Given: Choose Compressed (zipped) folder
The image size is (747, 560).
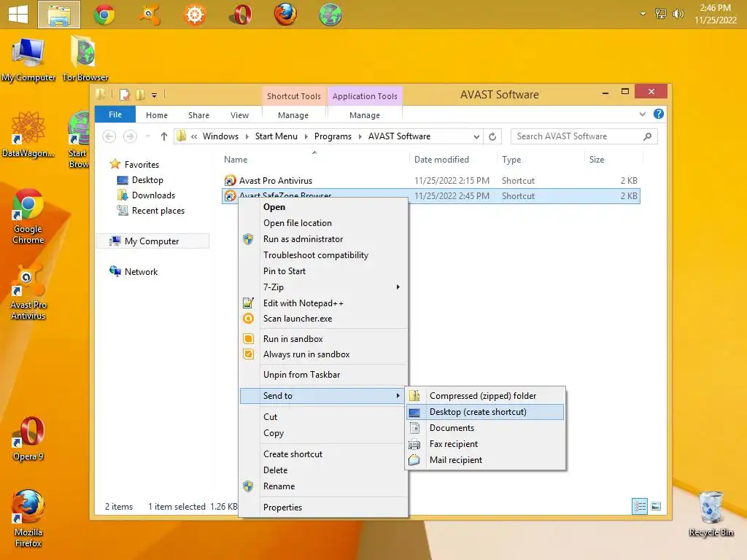Looking at the screenshot, I should coord(485,396).
